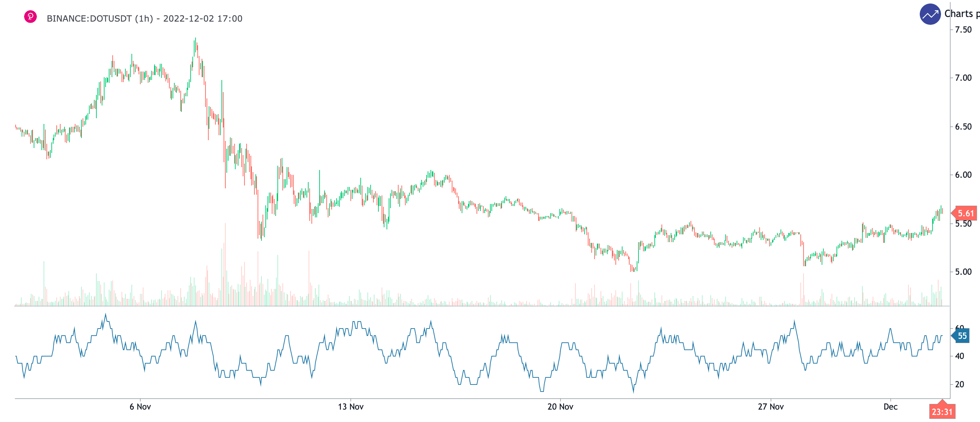Viewport: 980px width, 422px height.
Task: Click the highest candlestick peak near 7.40
Action: (x=195, y=40)
